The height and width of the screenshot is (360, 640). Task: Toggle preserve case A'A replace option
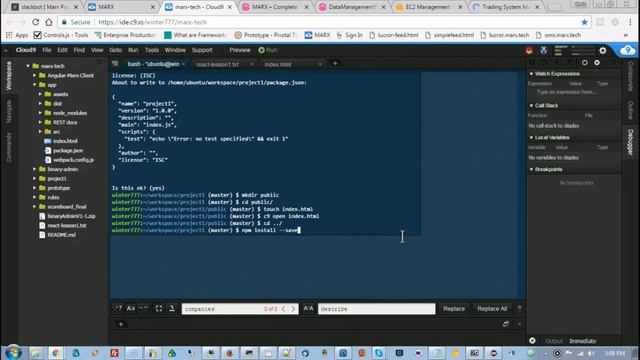309,309
